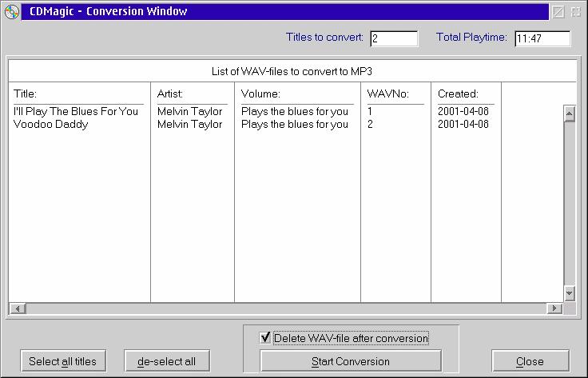Select title I'll Play The Blues For You
This screenshot has height=378, width=588.
[x=76, y=111]
